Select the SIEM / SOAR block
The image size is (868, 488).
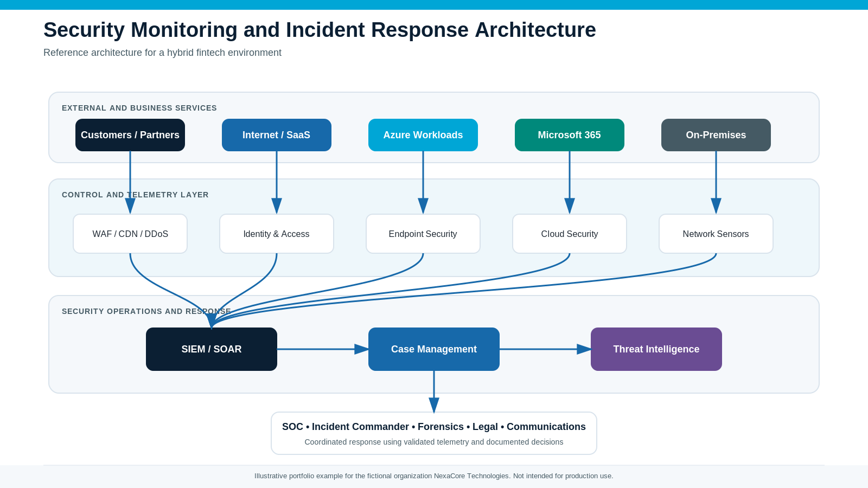click(x=212, y=349)
